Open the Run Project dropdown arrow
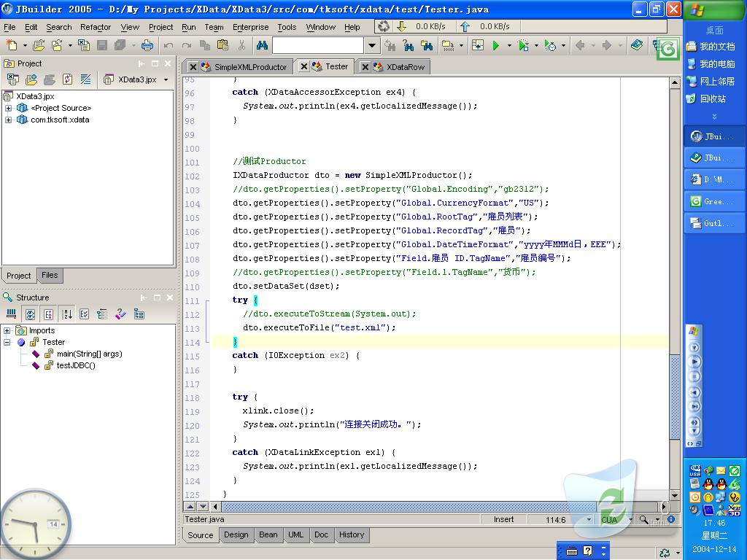Screen dimensions: 747x560 coord(509,46)
